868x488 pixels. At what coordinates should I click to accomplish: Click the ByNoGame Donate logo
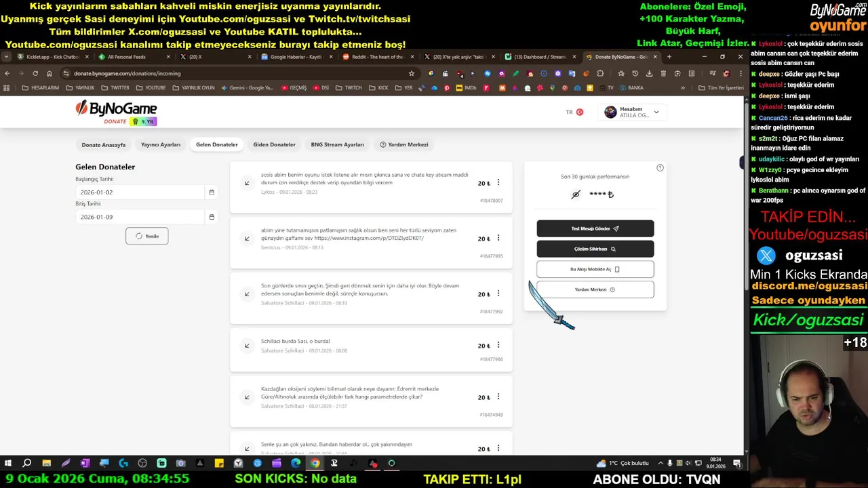coord(116,113)
